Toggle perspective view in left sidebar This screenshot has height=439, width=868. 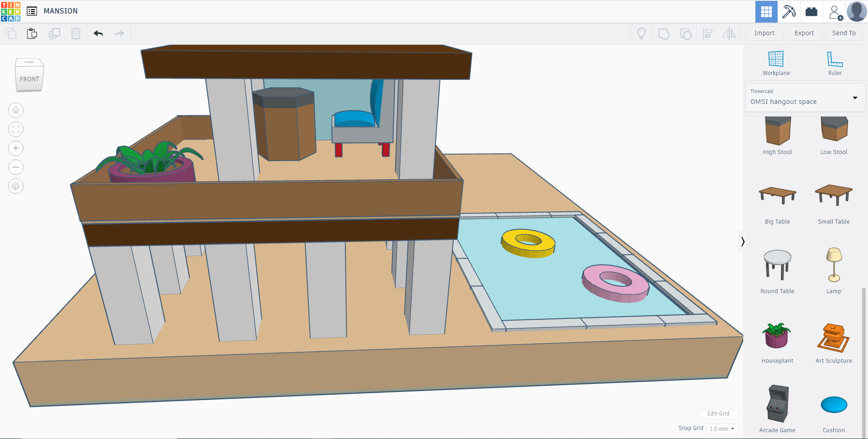16,186
